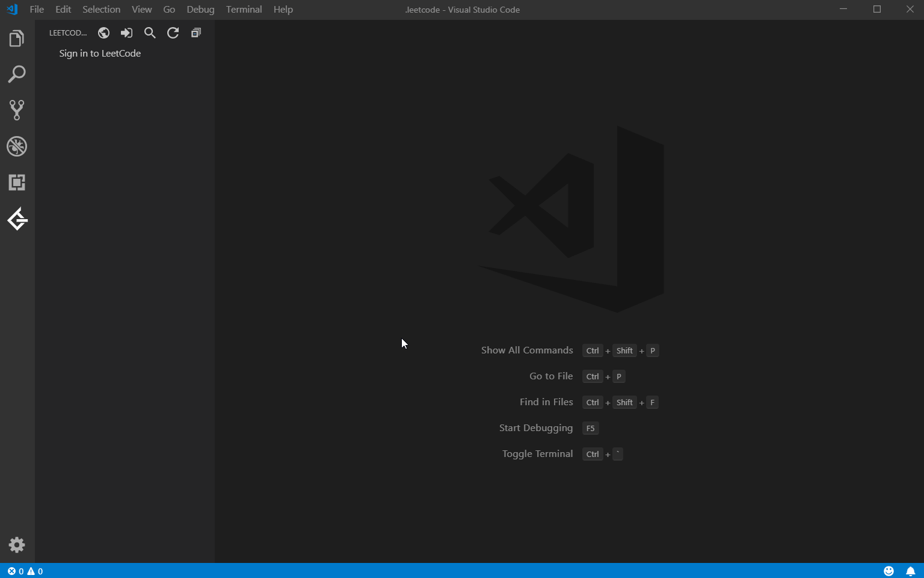This screenshot has width=924, height=578.
Task: Open the Manage settings gear
Action: pos(16,545)
